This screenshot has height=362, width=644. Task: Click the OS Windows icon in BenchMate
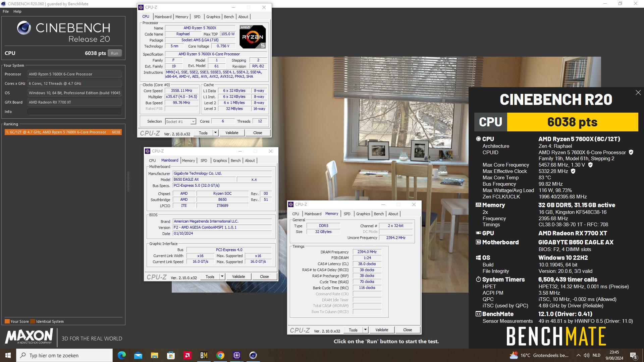point(478,257)
